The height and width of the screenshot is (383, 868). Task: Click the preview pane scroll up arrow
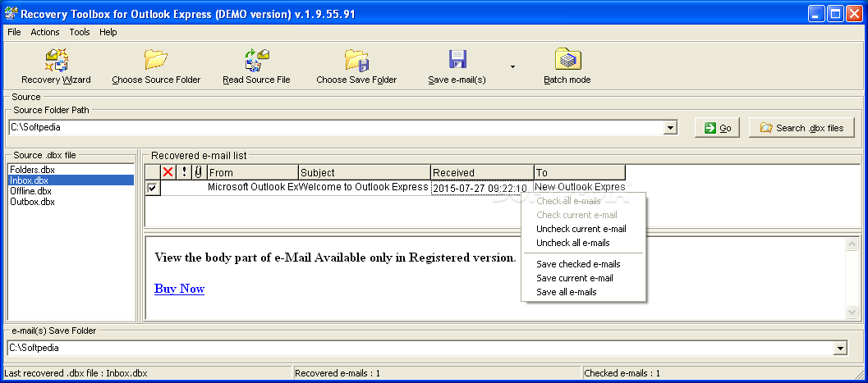(x=852, y=244)
